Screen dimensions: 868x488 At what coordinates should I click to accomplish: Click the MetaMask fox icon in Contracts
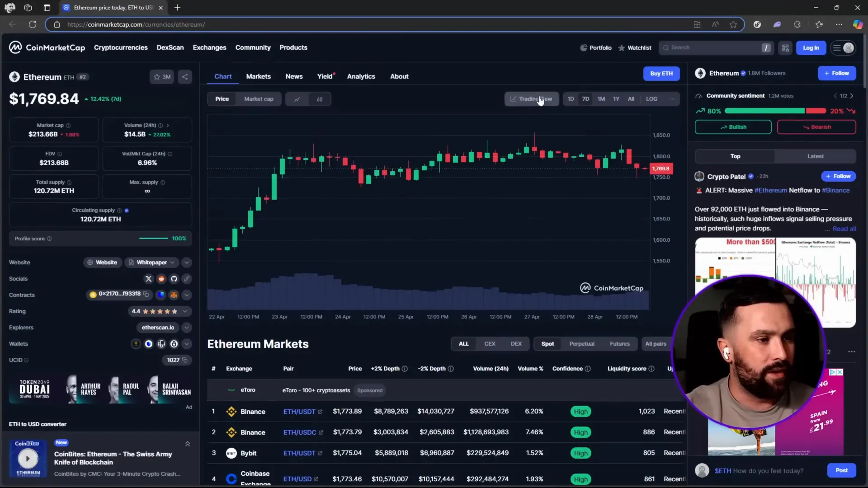point(174,295)
